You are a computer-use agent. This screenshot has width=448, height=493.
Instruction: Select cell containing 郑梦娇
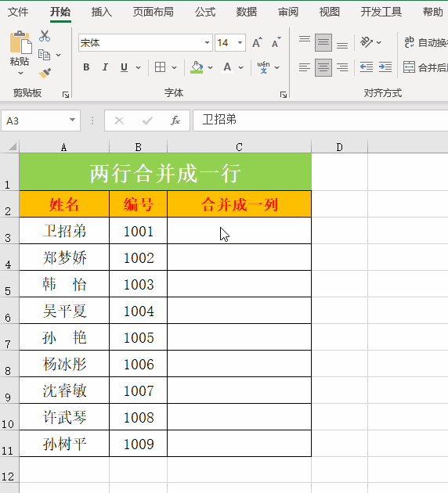(x=64, y=257)
